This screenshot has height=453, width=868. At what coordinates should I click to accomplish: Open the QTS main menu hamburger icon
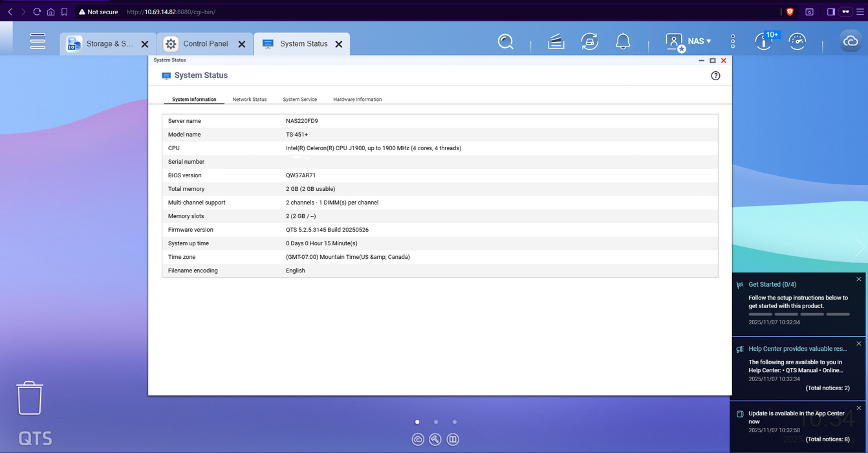click(38, 41)
